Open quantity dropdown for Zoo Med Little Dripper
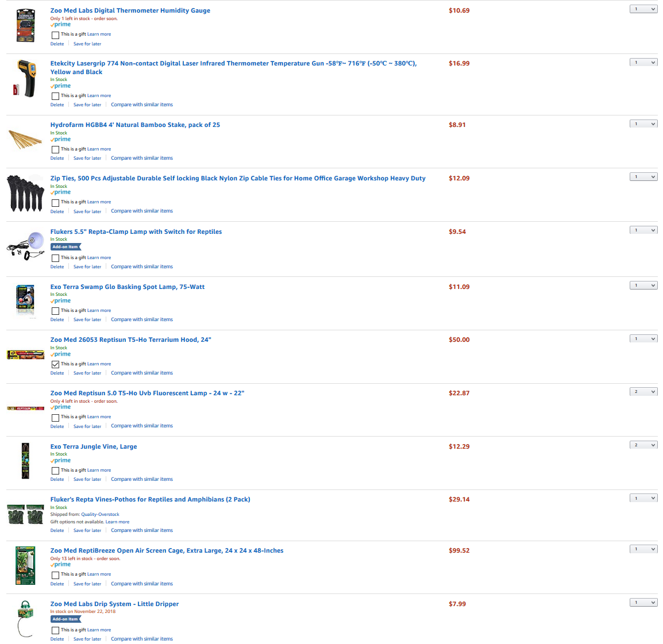663x644 pixels. [643, 603]
